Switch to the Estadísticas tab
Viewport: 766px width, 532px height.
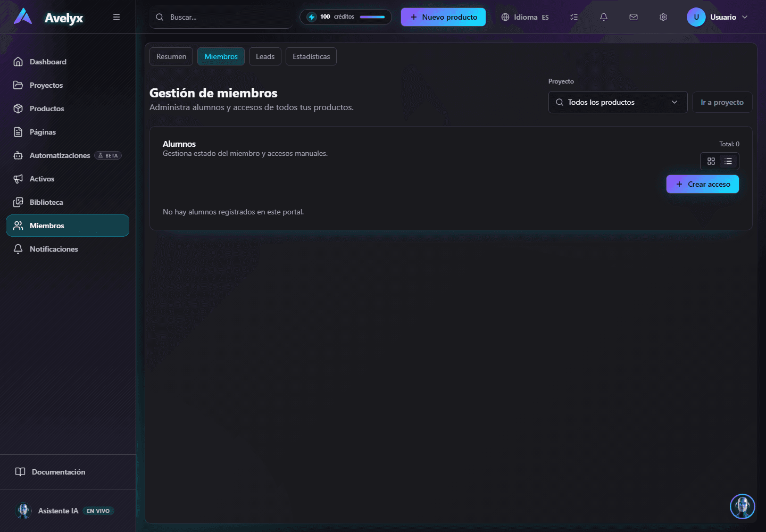pyautogui.click(x=311, y=56)
